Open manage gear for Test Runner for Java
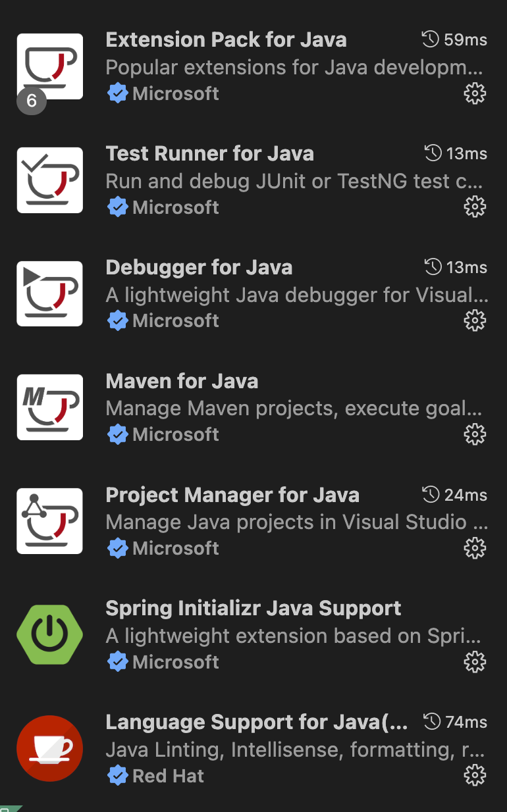Screen dimensions: 507x812 (475, 208)
